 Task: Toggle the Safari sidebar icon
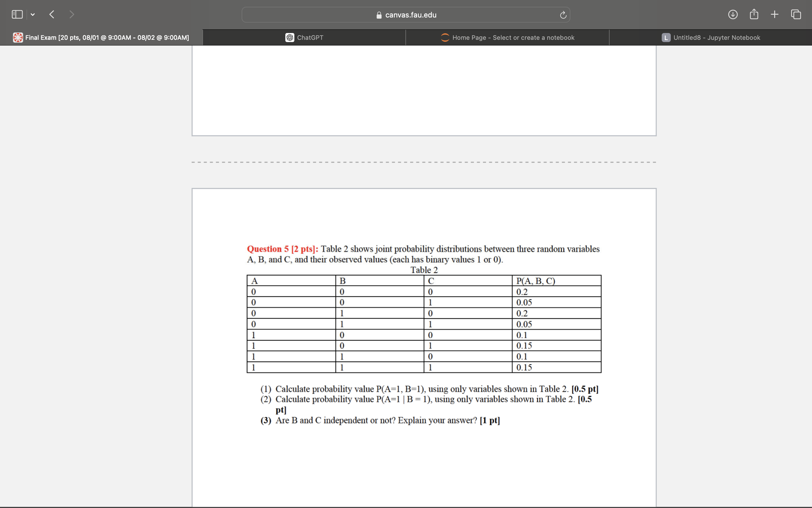(17, 14)
